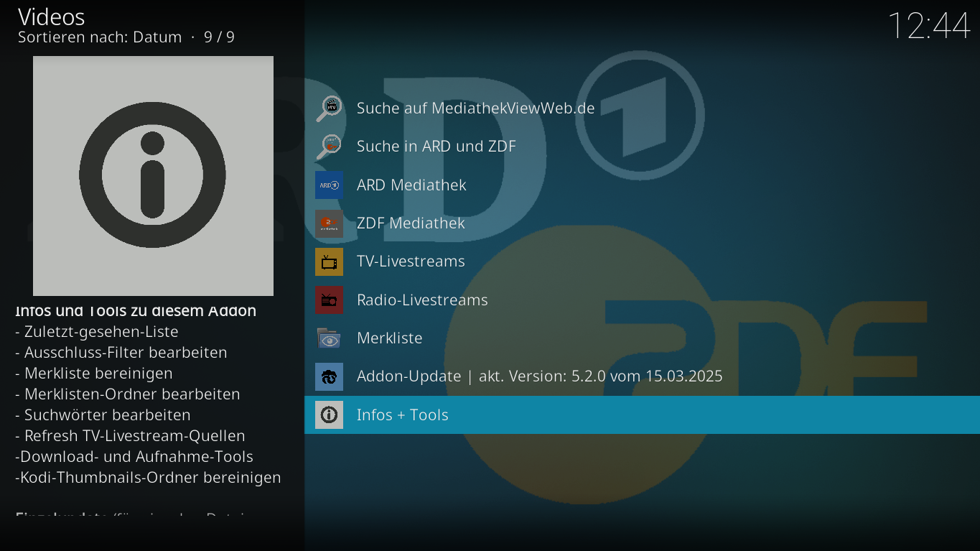This screenshot has height=551, width=980.
Task: Click the ARD und ZDF search icon
Action: click(x=329, y=147)
